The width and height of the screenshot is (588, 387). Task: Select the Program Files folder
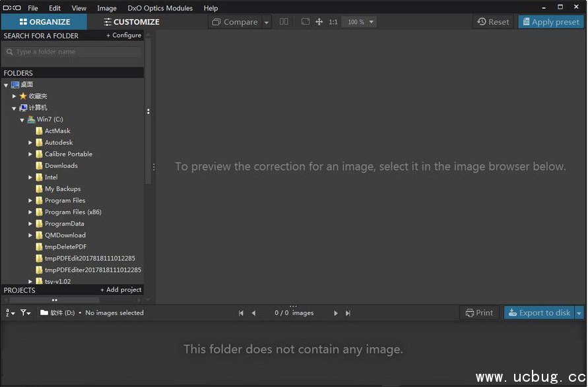pos(65,200)
